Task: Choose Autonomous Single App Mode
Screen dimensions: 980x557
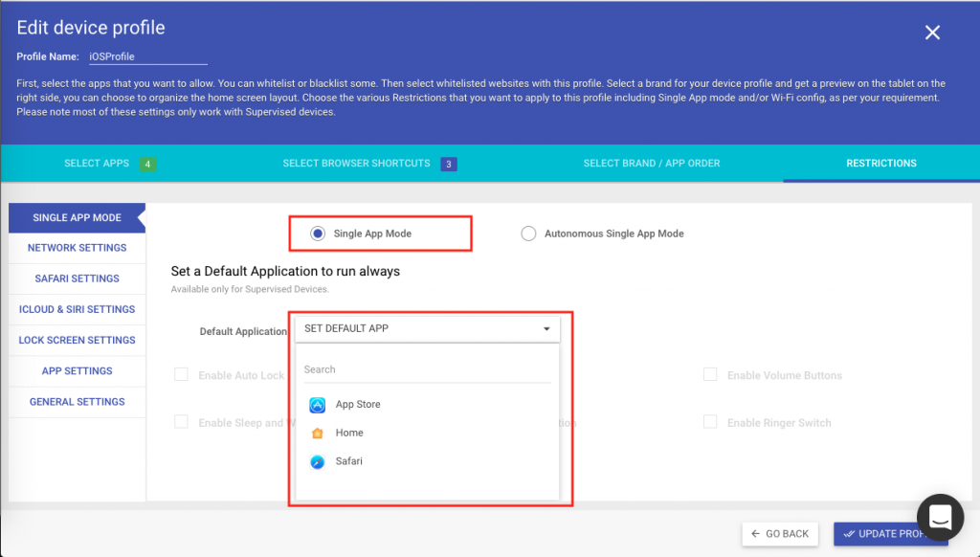Action: (x=528, y=233)
